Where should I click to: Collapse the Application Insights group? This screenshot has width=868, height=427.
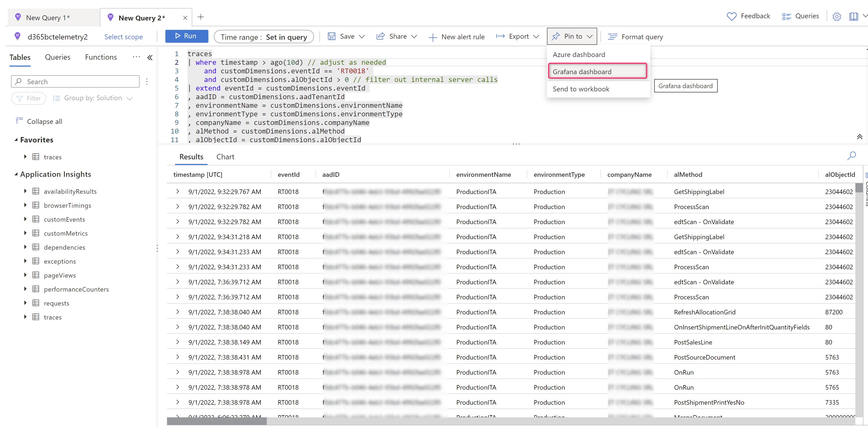click(x=16, y=174)
